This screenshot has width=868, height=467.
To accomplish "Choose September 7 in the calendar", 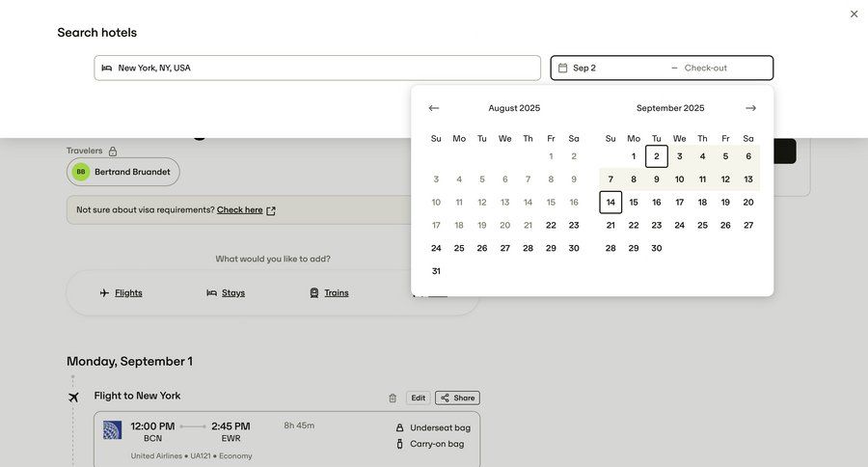I will (610, 179).
